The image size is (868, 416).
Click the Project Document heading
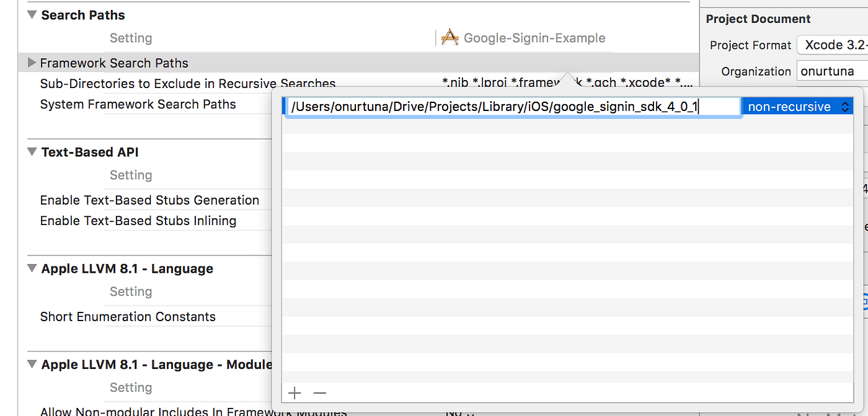tap(758, 19)
